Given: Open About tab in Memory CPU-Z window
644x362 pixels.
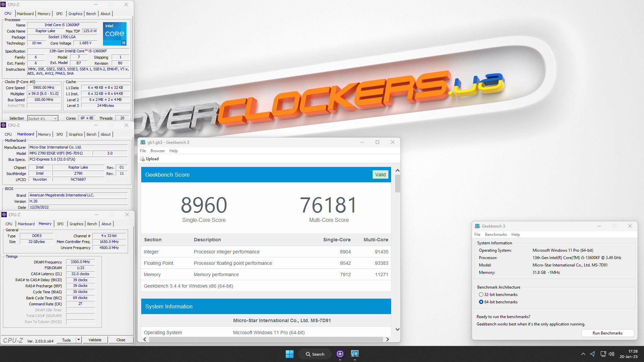Looking at the screenshot, I should click(x=106, y=224).
